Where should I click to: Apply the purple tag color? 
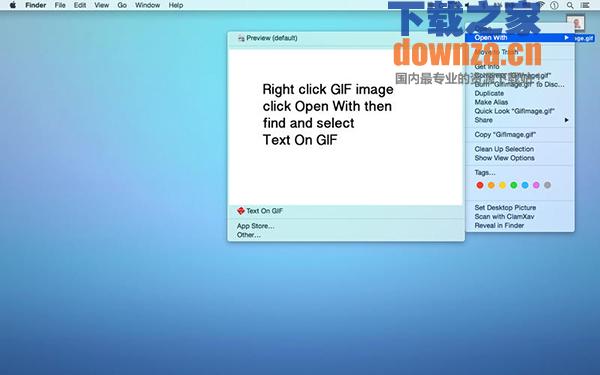click(536, 185)
